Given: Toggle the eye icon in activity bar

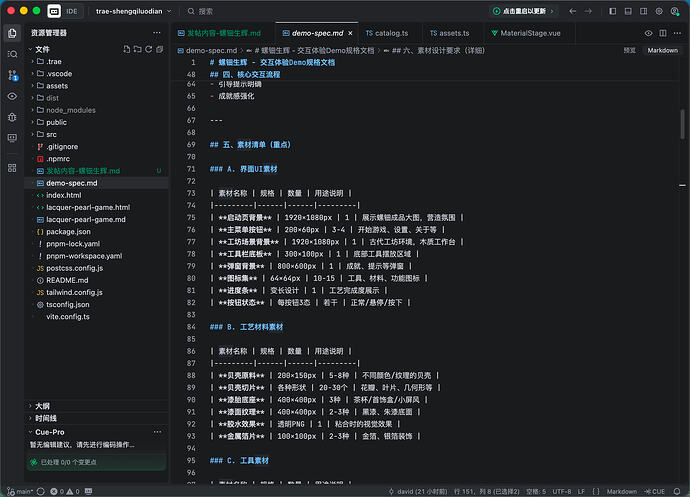Looking at the screenshot, I should coord(12,96).
